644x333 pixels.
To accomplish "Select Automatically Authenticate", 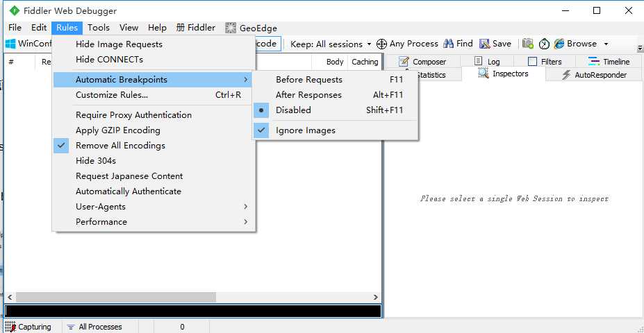I will [152, 191].
